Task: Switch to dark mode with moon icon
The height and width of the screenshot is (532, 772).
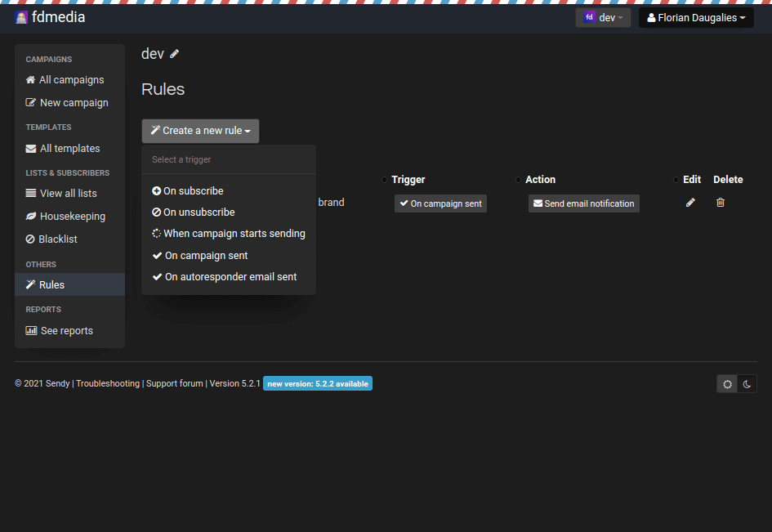Action: [747, 384]
